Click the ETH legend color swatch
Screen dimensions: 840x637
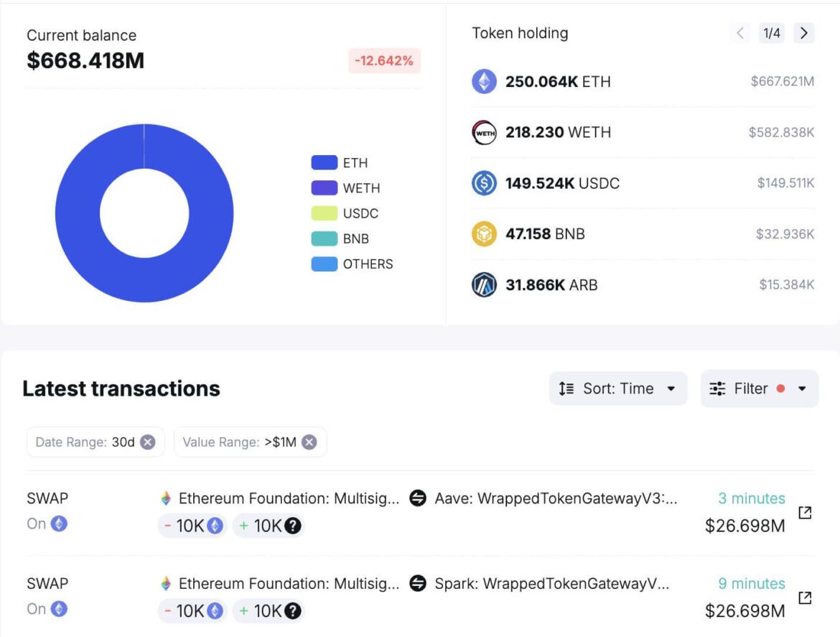pos(324,163)
